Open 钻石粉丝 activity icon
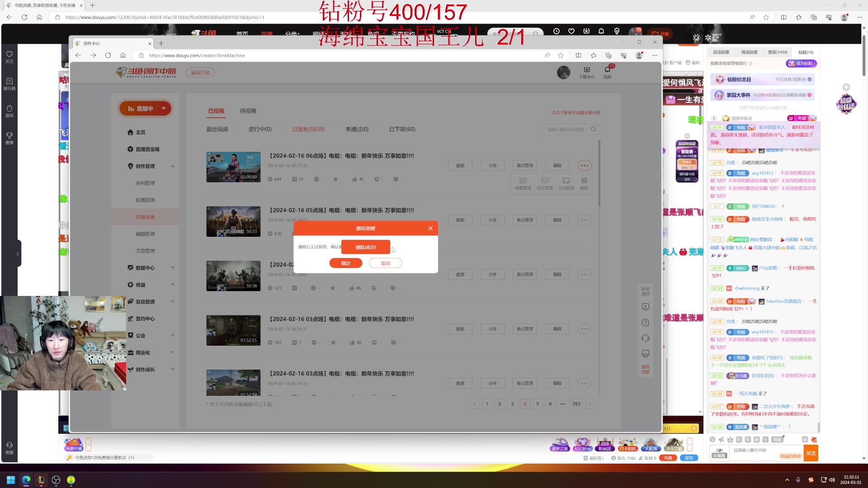Viewport: 868px width, 488px height. (582, 445)
